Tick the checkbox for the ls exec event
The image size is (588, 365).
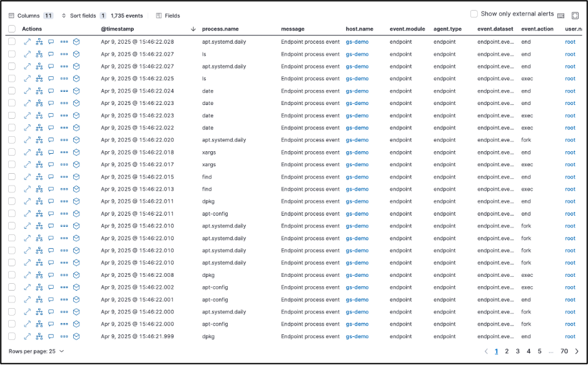(x=12, y=79)
